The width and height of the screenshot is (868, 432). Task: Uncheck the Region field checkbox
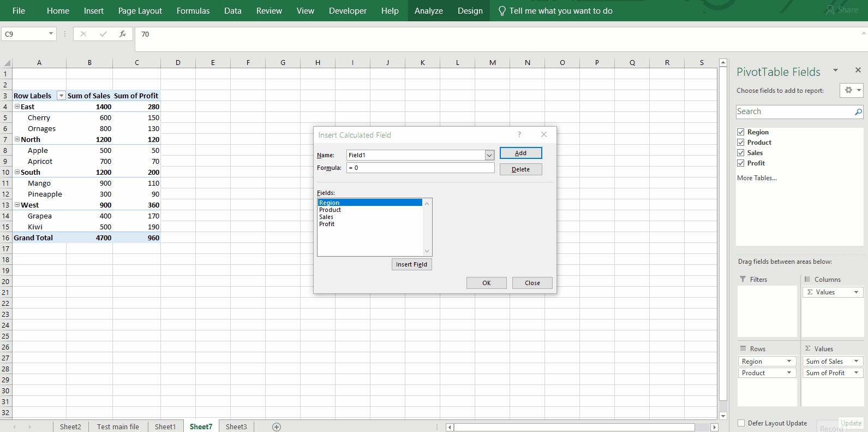[x=741, y=132]
